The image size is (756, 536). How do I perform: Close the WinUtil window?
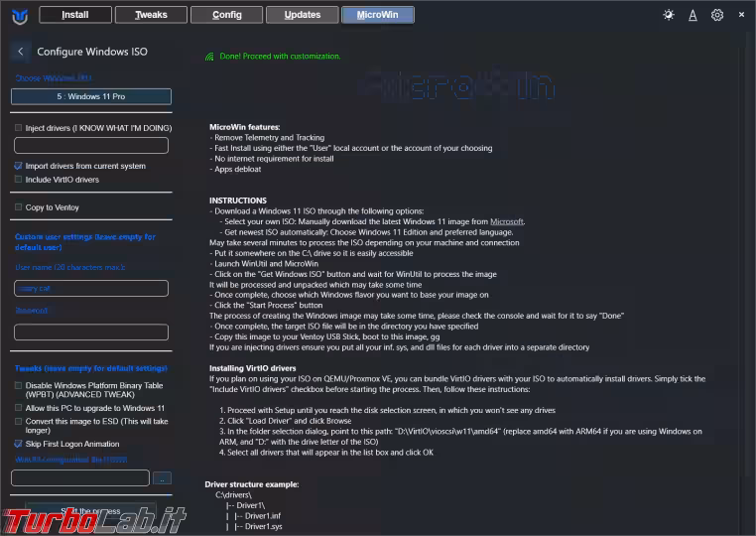click(741, 15)
